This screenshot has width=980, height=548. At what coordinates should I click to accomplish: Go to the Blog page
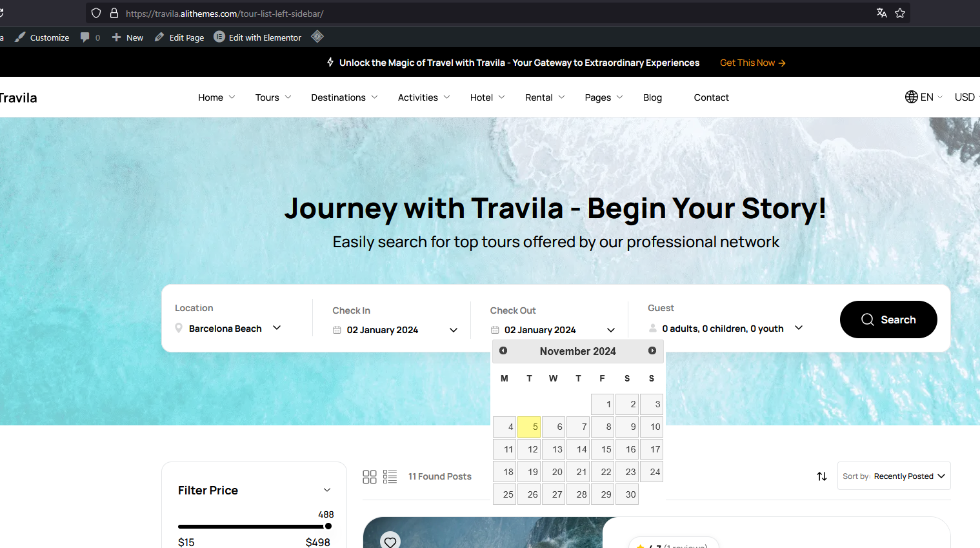coord(652,97)
